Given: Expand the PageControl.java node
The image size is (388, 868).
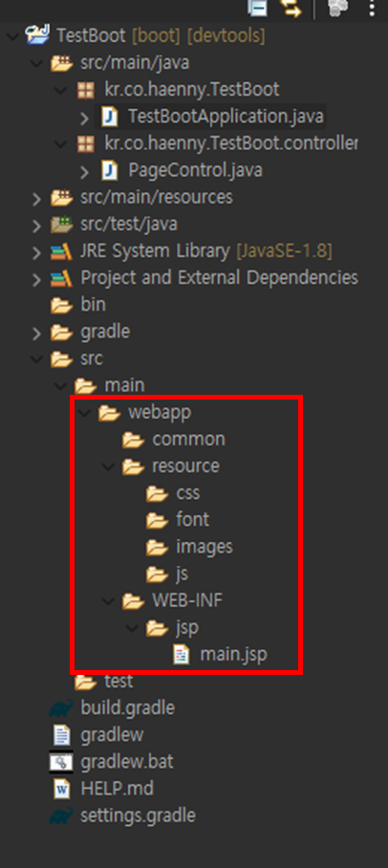Looking at the screenshot, I should coord(84,171).
